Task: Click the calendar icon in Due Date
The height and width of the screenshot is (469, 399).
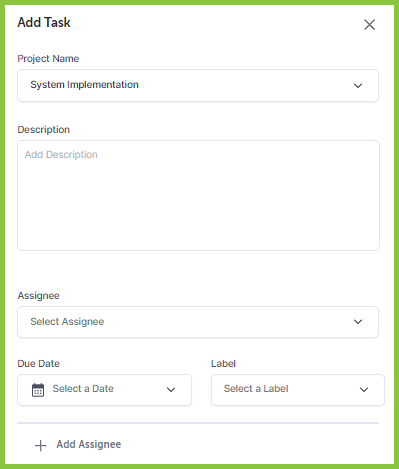Action: (38, 390)
